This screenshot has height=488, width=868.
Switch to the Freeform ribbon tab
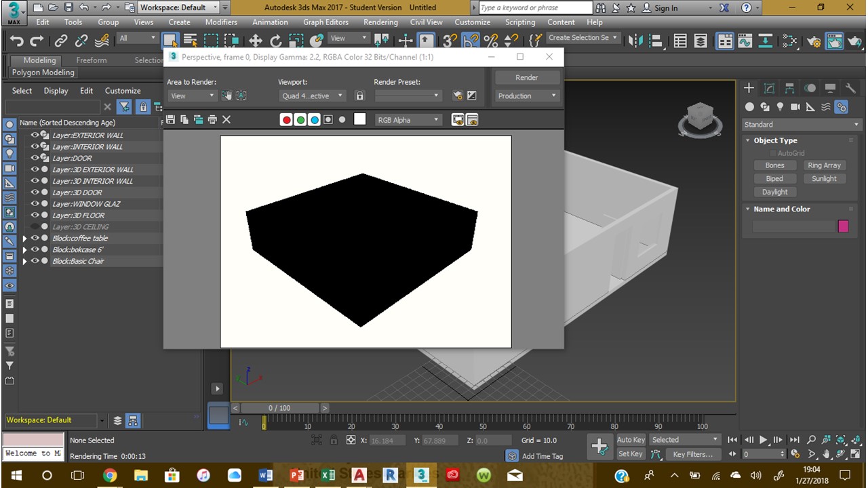point(92,60)
